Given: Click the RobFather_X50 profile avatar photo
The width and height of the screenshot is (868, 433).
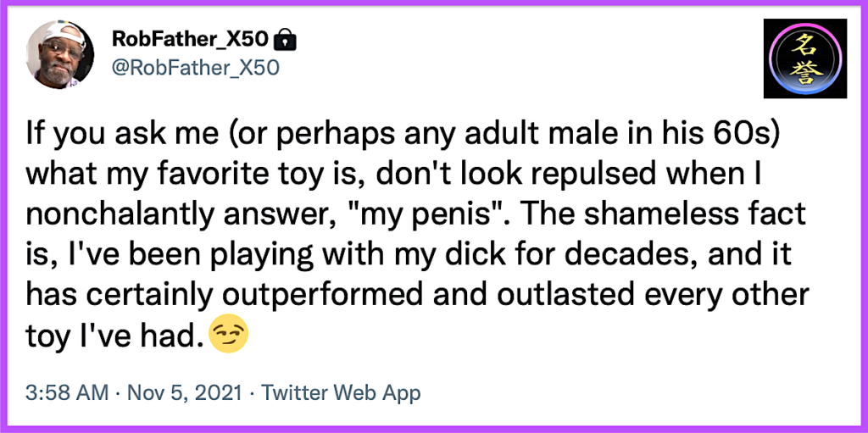Looking at the screenshot, I should 60,54.
